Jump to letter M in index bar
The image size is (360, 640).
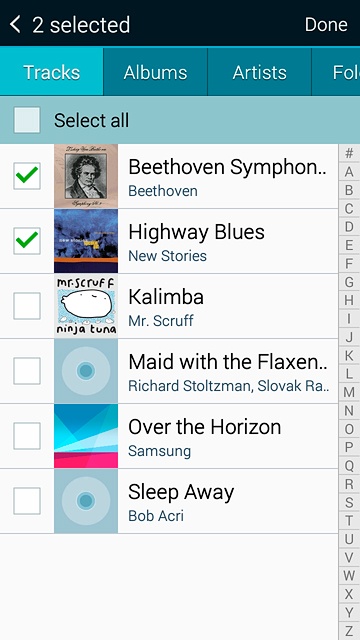(x=349, y=392)
